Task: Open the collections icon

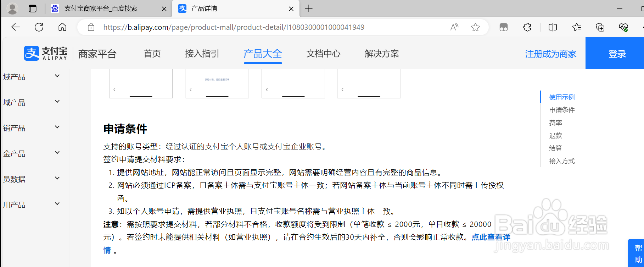Action: coord(600,27)
